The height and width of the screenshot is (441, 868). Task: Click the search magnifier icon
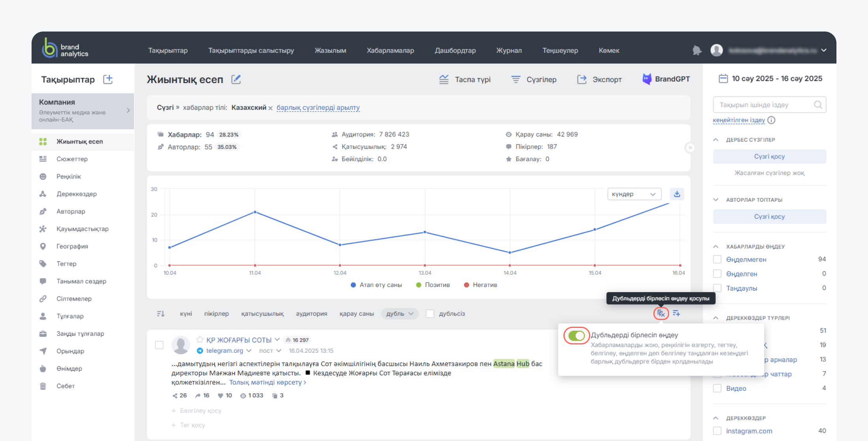tap(818, 105)
